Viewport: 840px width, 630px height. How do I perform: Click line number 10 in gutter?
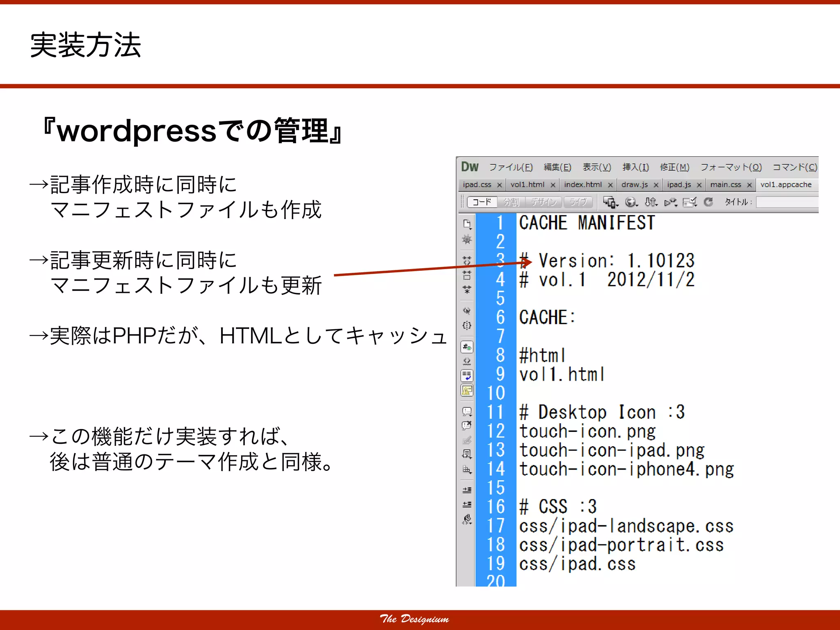[495, 393]
